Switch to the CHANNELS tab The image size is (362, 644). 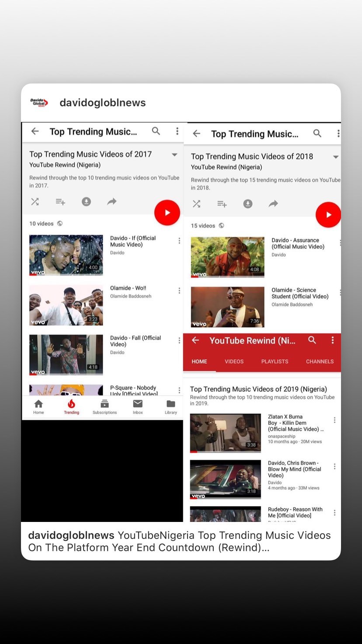[x=320, y=361]
